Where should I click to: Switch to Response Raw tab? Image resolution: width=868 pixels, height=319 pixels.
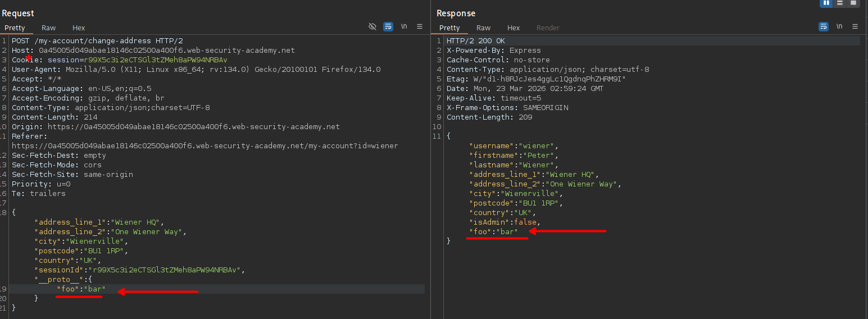483,28
